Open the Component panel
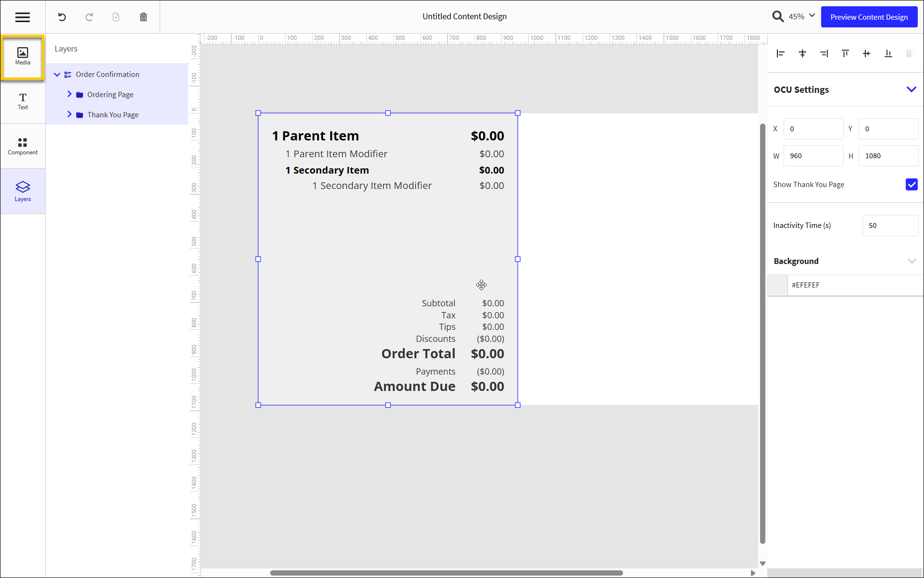The image size is (924, 578). click(23, 146)
